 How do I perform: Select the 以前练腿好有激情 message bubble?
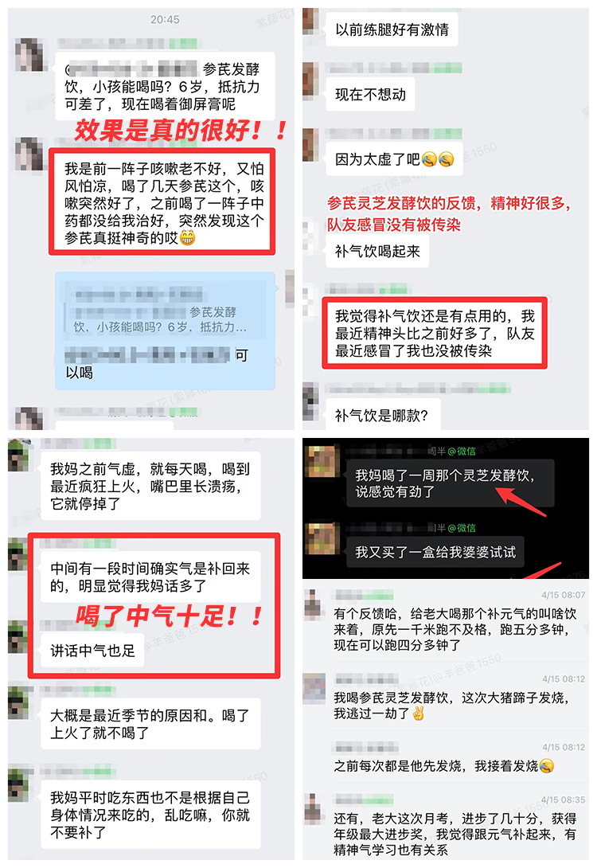point(392,29)
